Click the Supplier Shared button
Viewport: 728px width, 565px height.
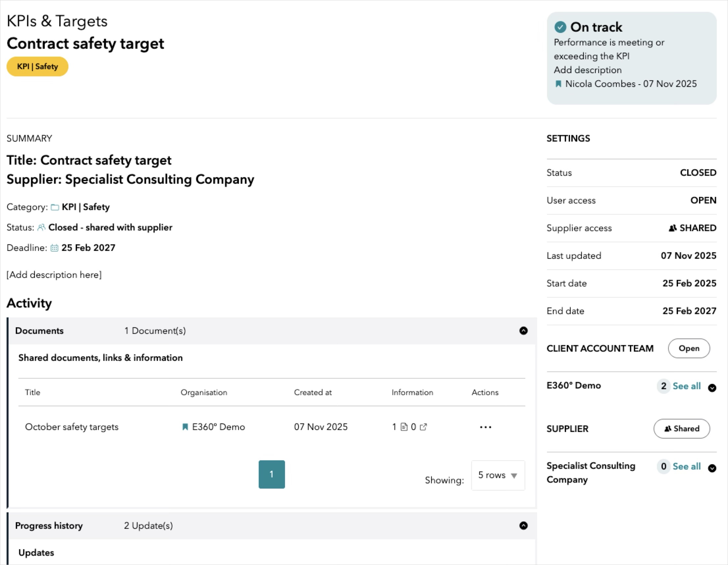[x=682, y=429]
